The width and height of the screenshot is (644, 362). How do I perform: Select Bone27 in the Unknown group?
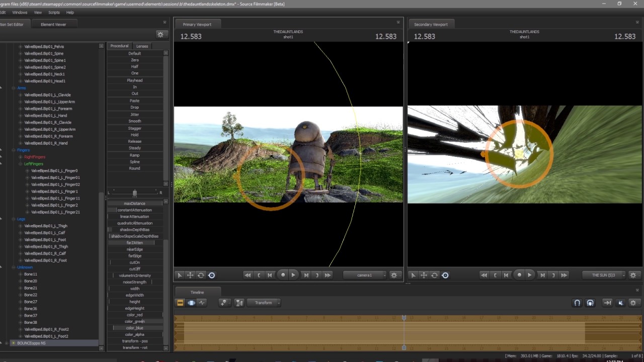(31, 302)
